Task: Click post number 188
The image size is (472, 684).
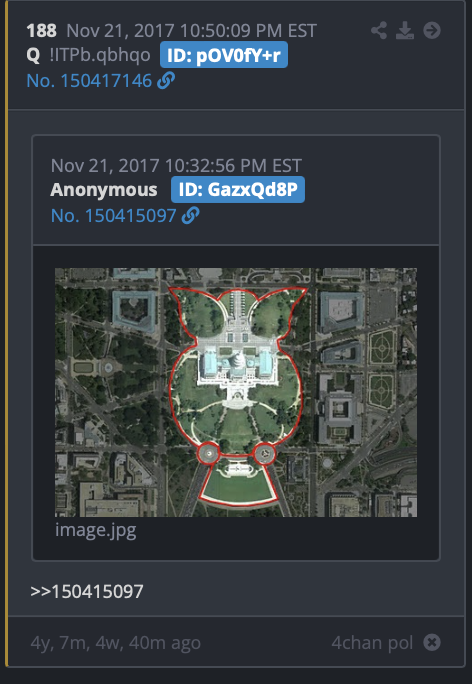Action: pyautogui.click(x=41, y=31)
